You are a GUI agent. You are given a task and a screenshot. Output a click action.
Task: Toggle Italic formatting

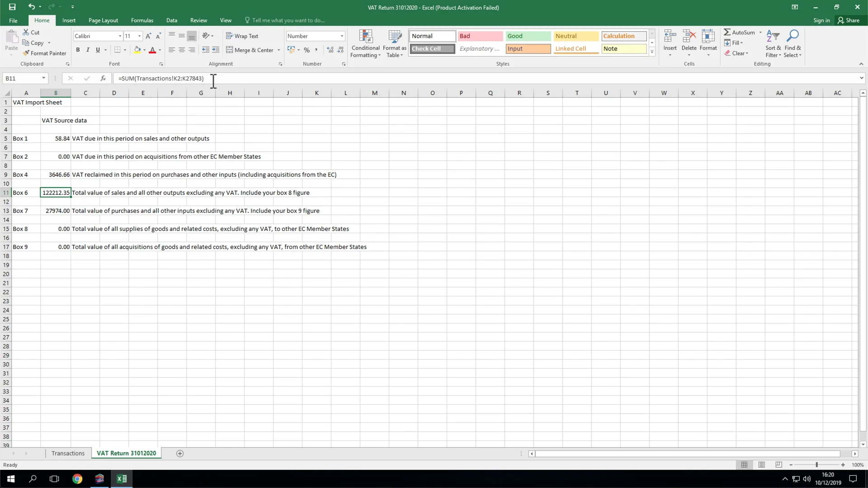(88, 50)
